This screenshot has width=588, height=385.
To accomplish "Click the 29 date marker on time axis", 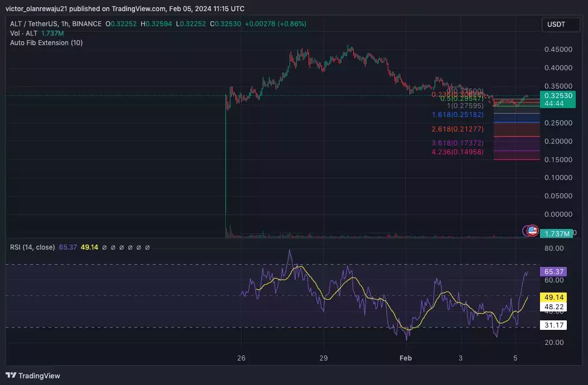I will tap(324, 358).
